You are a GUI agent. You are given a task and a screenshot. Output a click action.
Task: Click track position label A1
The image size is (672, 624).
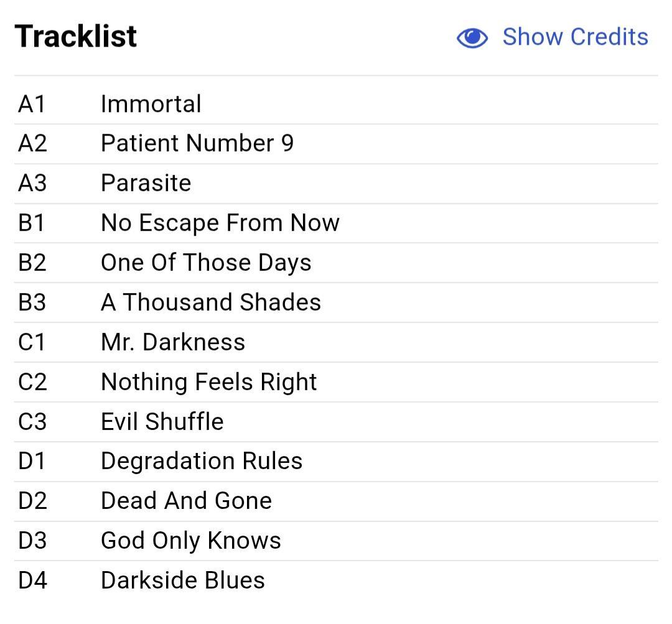[x=32, y=104]
